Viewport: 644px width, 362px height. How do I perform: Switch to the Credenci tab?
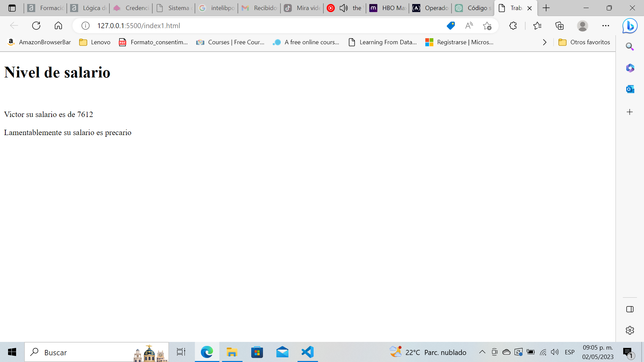[x=131, y=8]
